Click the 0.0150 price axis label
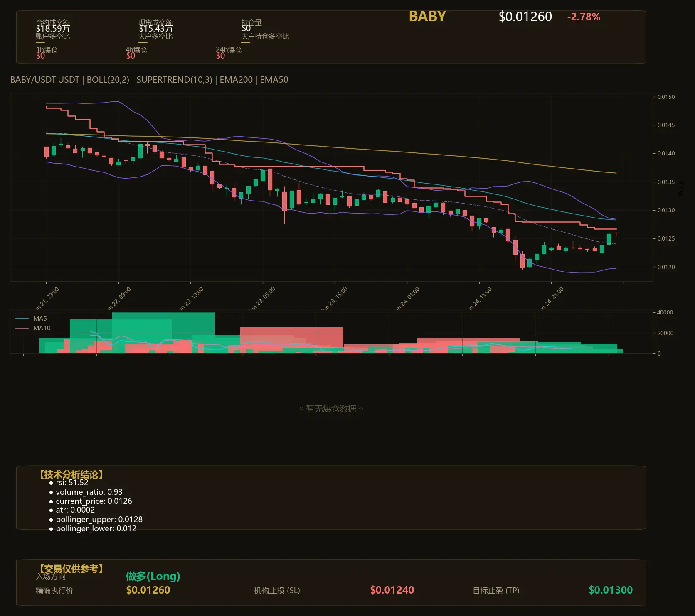Viewport: 695px width, 616px height. tap(666, 97)
